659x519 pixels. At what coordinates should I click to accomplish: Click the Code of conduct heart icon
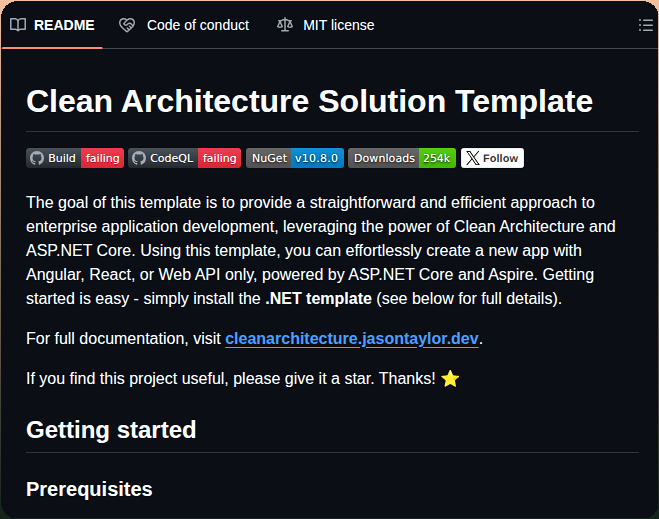tap(127, 25)
